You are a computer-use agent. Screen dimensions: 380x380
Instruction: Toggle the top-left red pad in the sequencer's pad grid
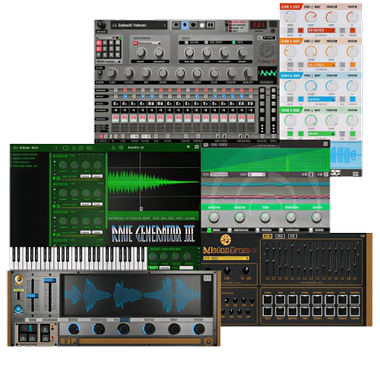[99, 43]
